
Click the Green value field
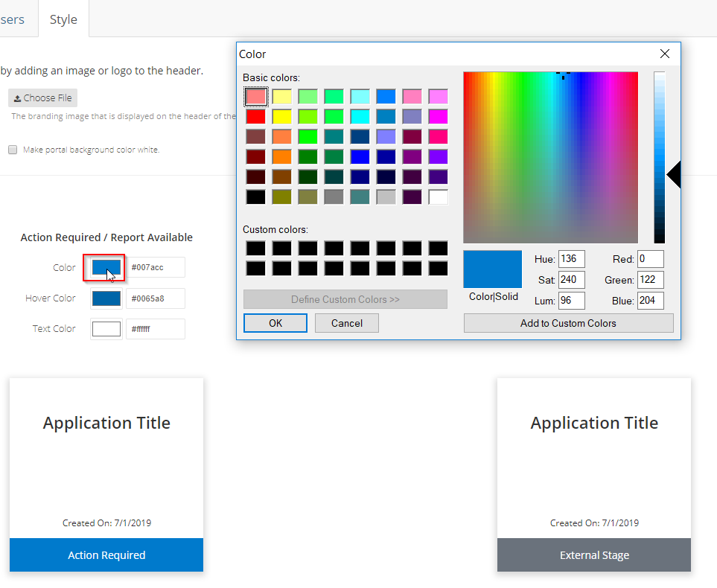click(650, 280)
